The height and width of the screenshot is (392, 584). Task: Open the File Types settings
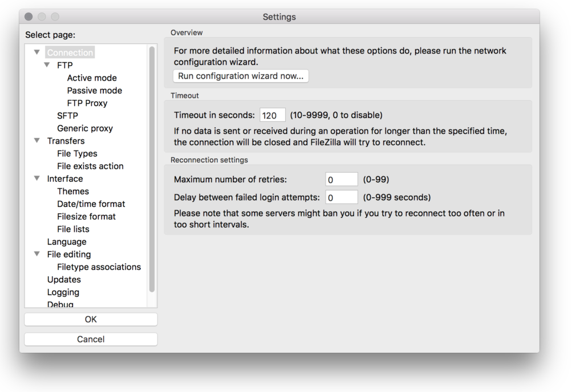click(77, 153)
